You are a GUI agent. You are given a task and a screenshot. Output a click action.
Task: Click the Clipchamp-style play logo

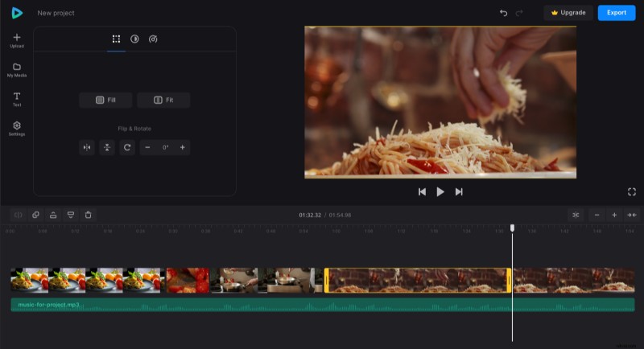click(x=17, y=13)
